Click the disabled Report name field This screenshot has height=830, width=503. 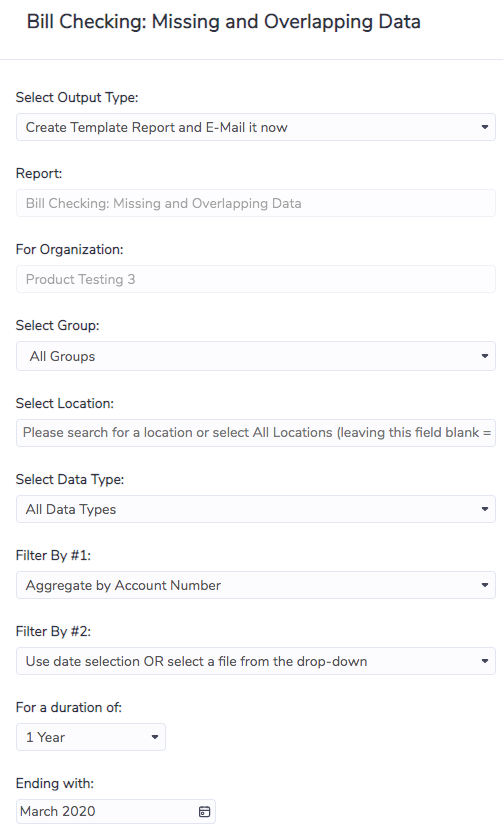[x=256, y=203]
